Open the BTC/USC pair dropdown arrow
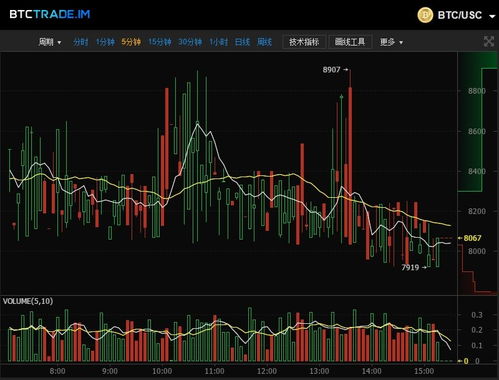This screenshot has height=380, width=499. [x=492, y=16]
